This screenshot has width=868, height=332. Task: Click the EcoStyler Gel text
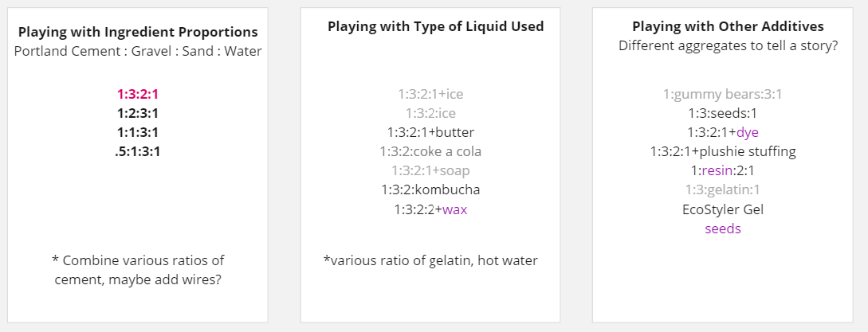tap(722, 209)
